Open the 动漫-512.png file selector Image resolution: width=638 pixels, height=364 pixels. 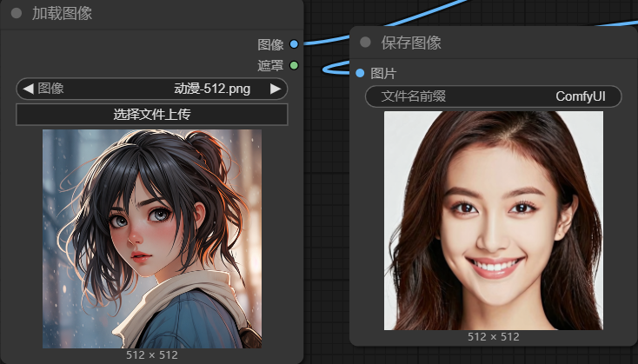coord(152,89)
